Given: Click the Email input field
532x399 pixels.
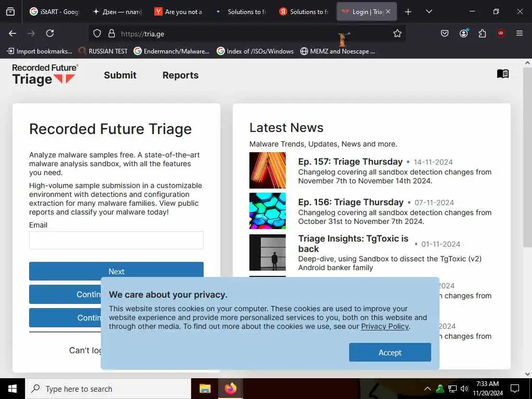Looking at the screenshot, I should (x=116, y=240).
